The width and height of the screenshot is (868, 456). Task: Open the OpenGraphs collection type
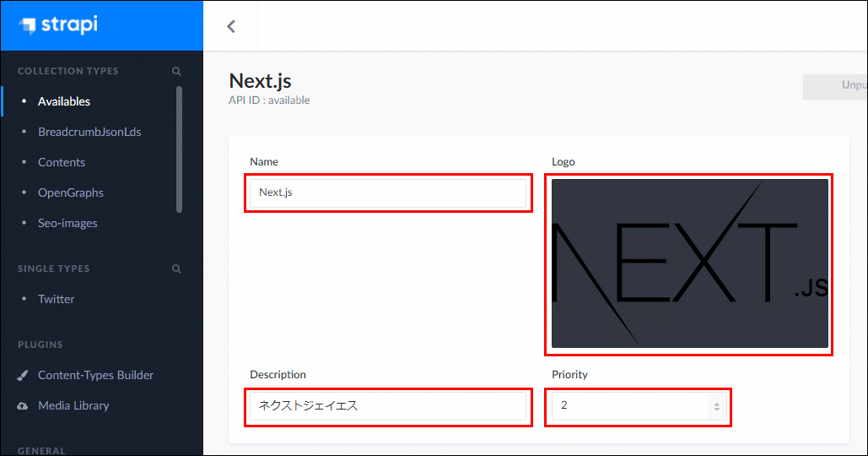[x=70, y=193]
